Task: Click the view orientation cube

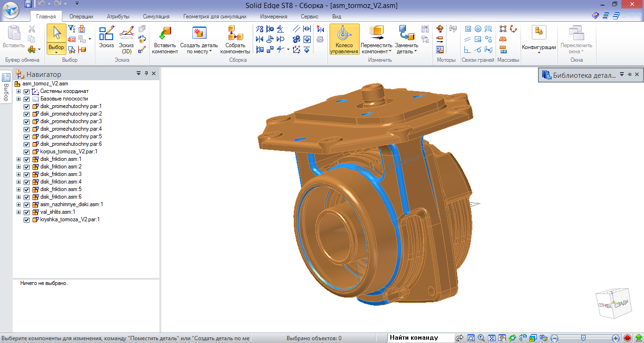Action: coord(613,304)
